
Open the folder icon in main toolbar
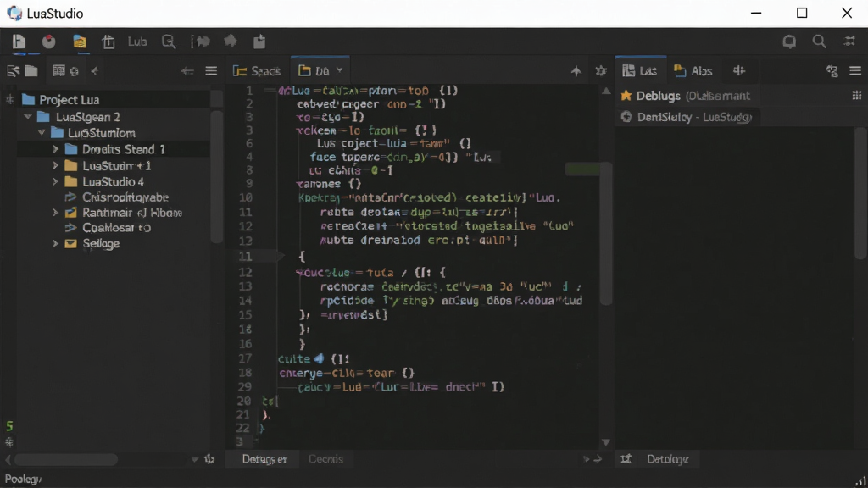[79, 42]
